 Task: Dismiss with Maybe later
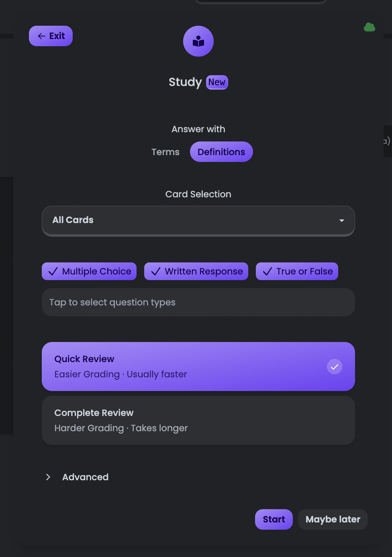point(333,519)
